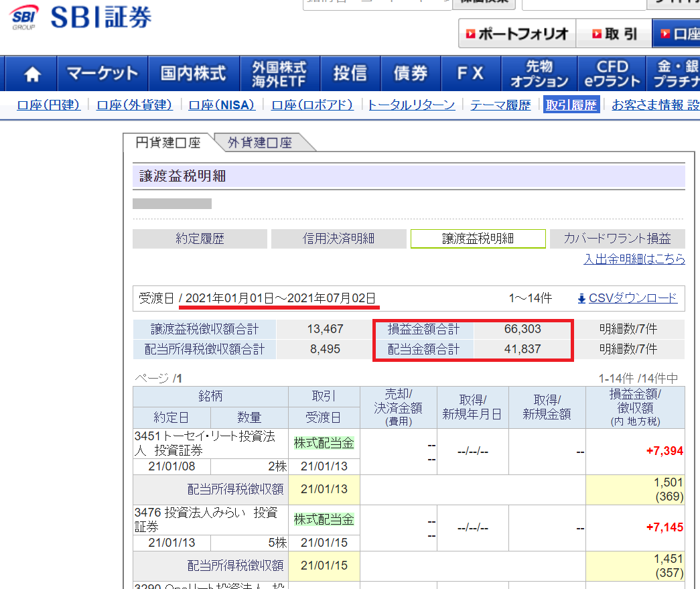This screenshot has height=589, width=700.
Task: Open the 取引 button
Action: point(614,34)
